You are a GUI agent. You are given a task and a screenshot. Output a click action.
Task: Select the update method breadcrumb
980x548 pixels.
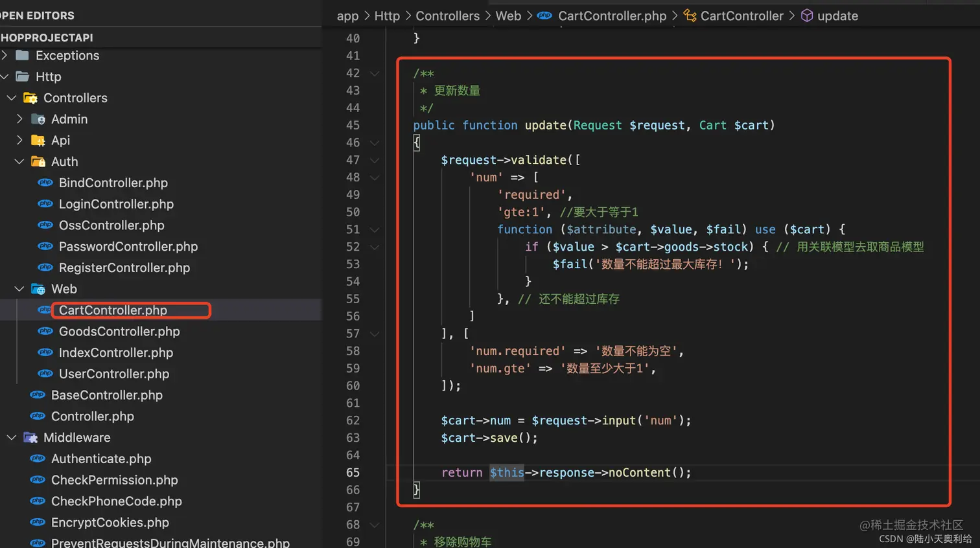tap(837, 16)
